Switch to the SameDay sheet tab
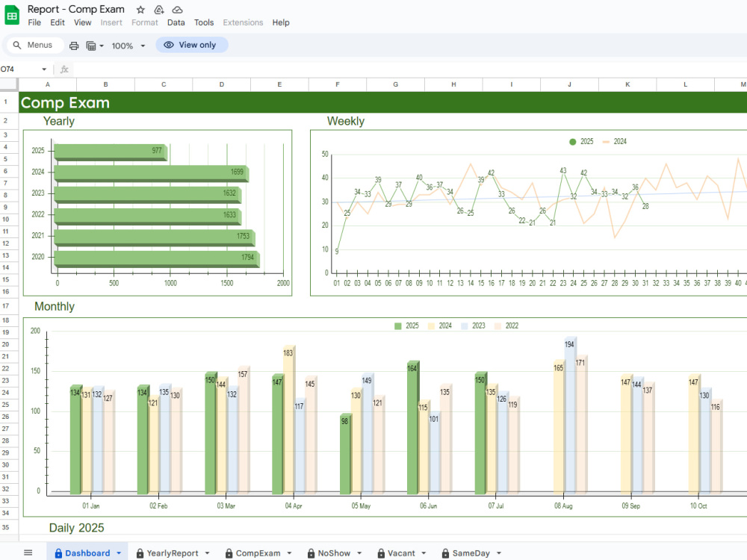The width and height of the screenshot is (747, 560). (x=471, y=553)
